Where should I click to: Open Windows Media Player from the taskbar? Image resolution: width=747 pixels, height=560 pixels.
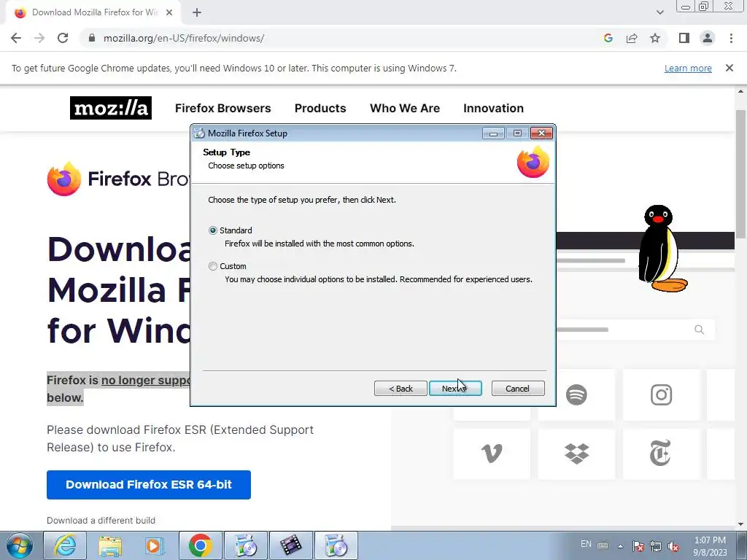tap(155, 545)
